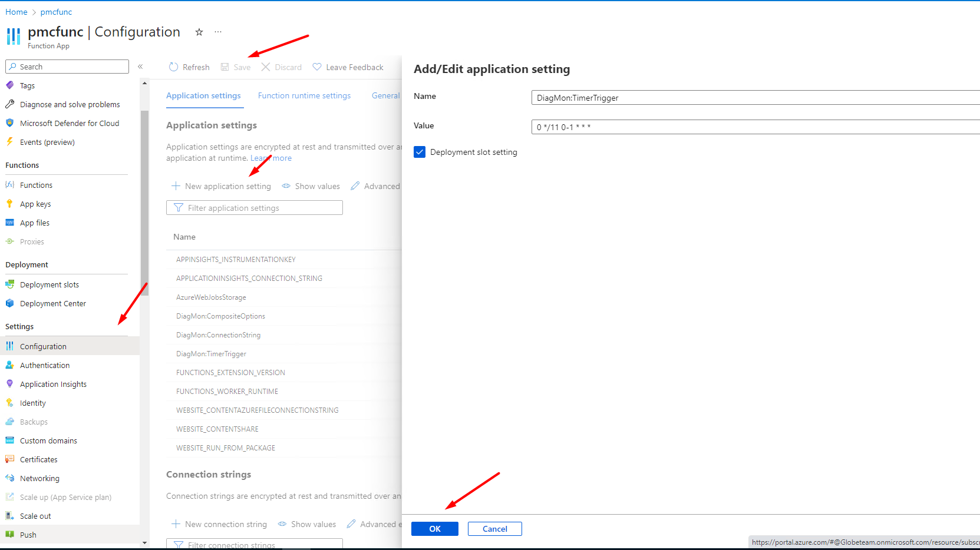The image size is (980, 550).
Task: Collapse the sidebar with double chevron
Action: tap(140, 67)
